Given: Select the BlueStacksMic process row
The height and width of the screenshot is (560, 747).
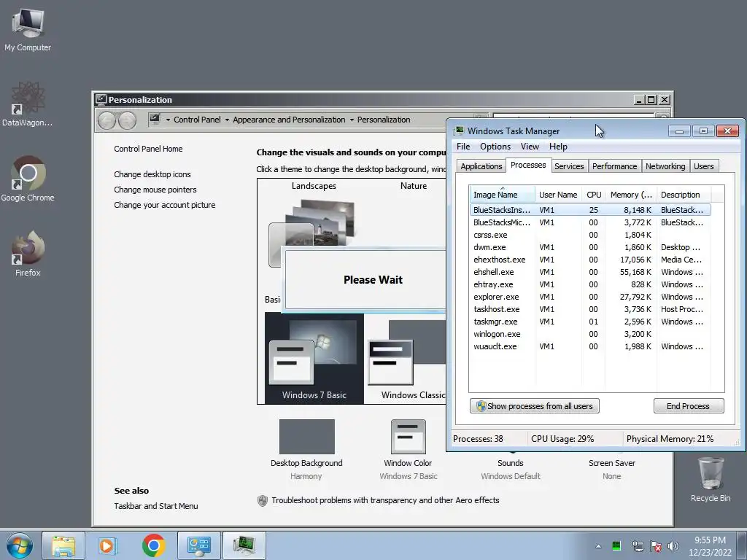Looking at the screenshot, I should pos(589,222).
